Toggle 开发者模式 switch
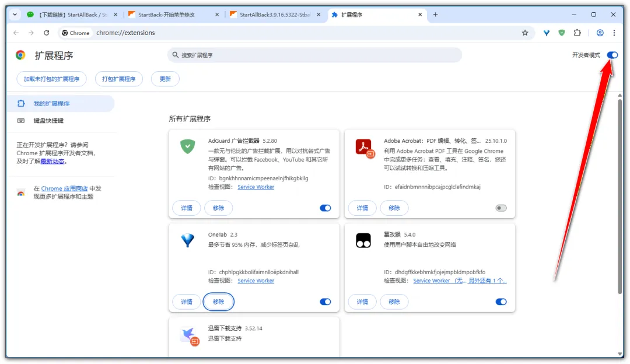 click(612, 55)
